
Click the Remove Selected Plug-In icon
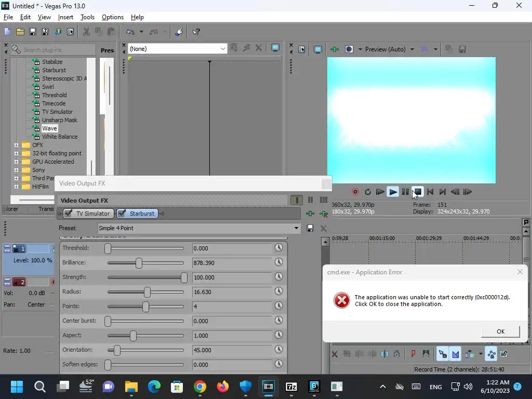pos(323,214)
